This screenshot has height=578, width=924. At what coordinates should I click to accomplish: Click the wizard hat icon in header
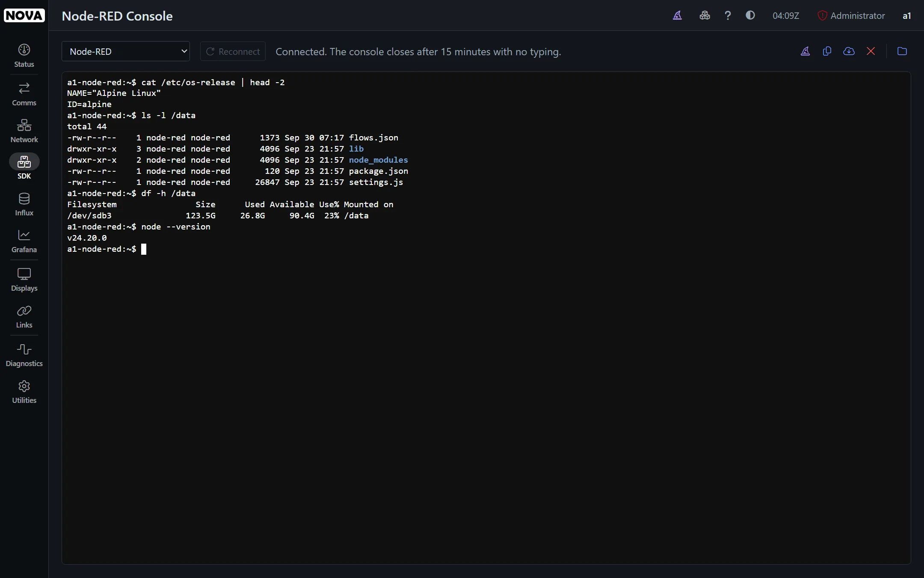(x=677, y=15)
